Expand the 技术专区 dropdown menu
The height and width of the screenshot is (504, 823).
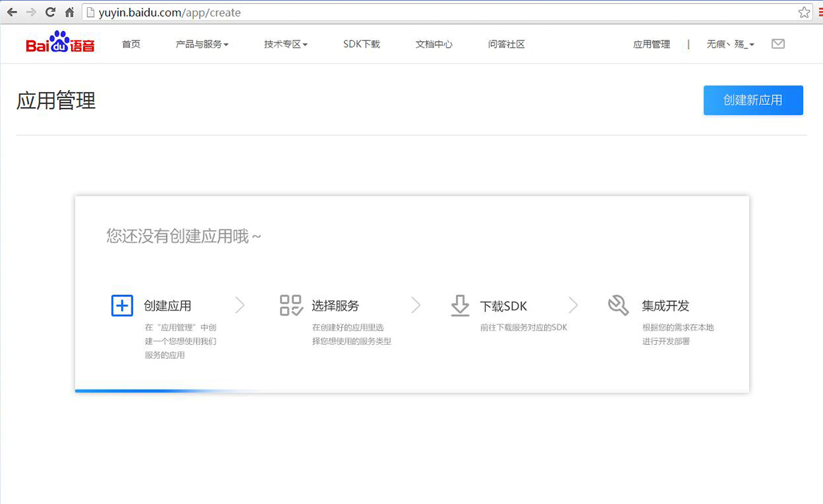(x=285, y=44)
